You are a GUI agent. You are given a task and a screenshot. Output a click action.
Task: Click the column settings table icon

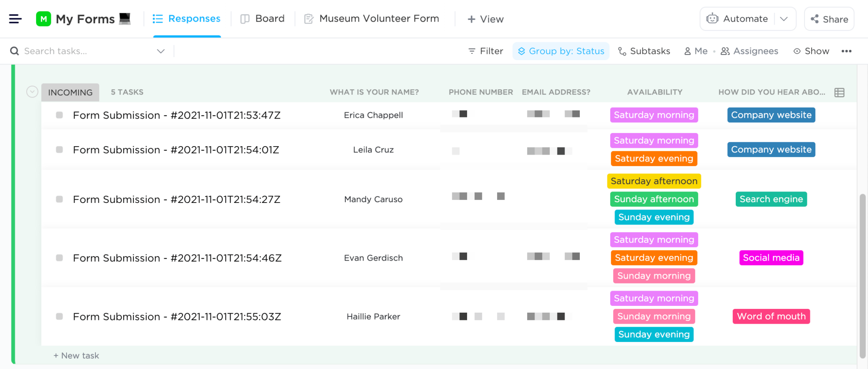[x=839, y=92]
